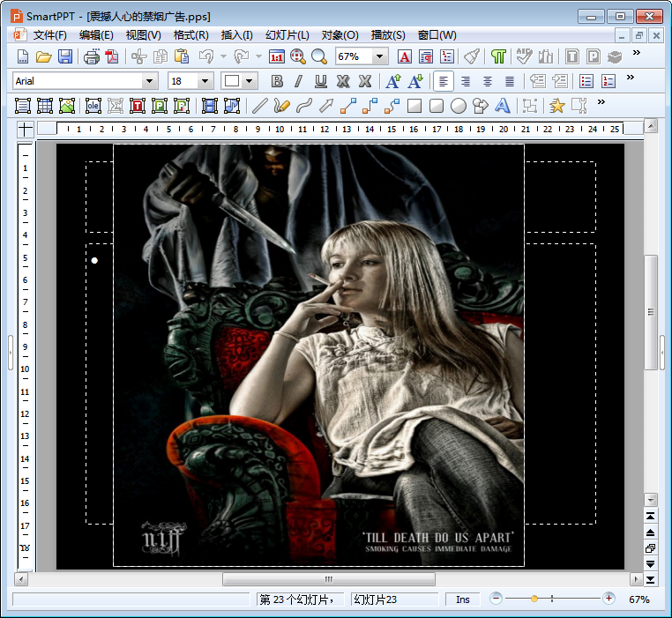Open the 67% zoom level dropdown
672x618 pixels.
(379, 56)
